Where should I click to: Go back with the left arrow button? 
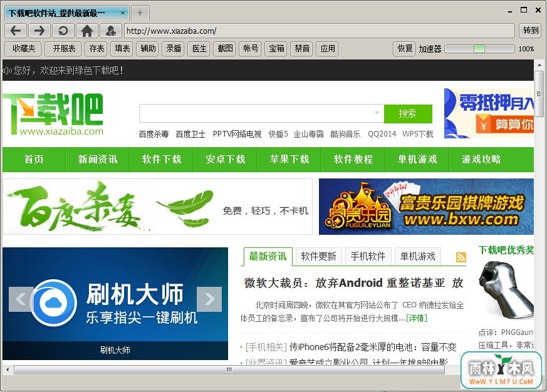coord(16,31)
